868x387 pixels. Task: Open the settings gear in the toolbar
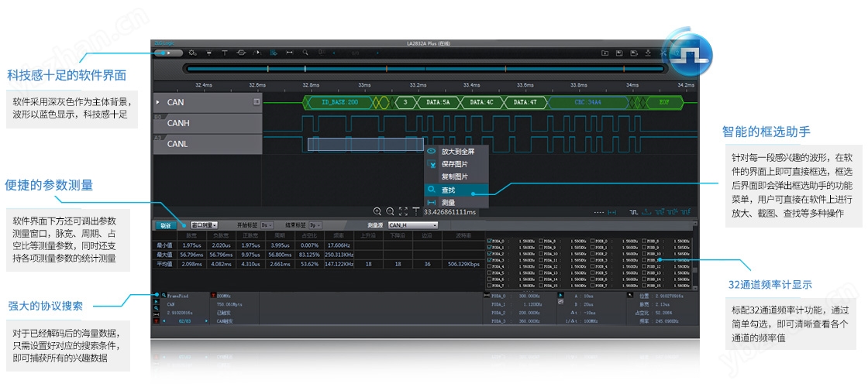tap(192, 53)
